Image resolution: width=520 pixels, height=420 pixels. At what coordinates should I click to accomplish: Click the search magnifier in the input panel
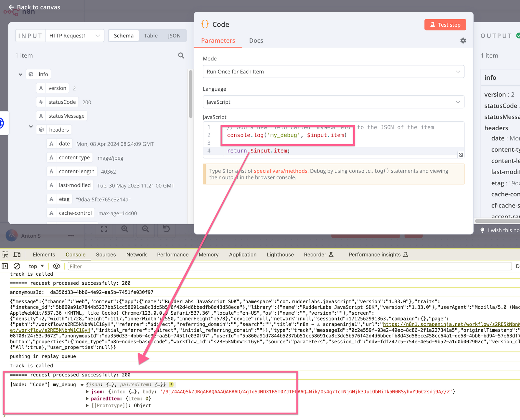click(x=181, y=55)
